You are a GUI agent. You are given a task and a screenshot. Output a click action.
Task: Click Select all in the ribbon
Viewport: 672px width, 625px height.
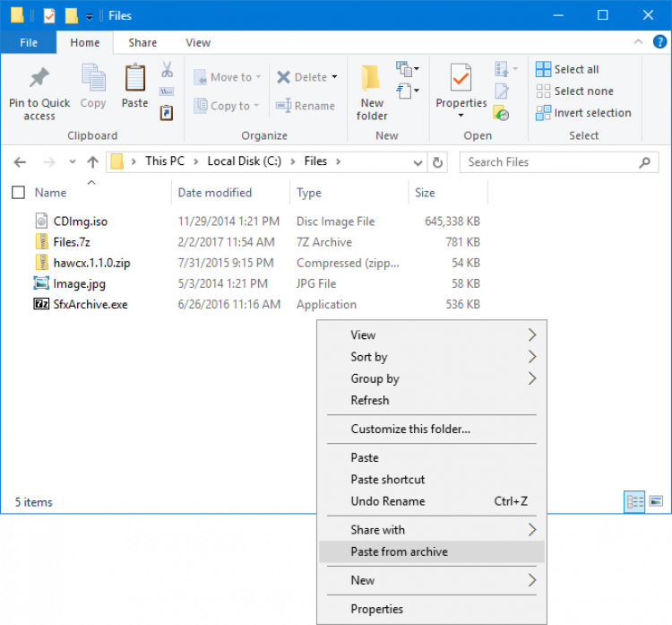tap(567, 69)
